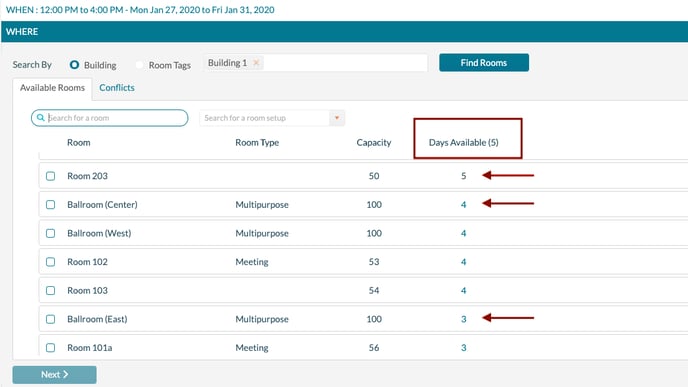This screenshot has width=688, height=387.
Task: Click Room 102 capacity value 53
Action: 374,262
